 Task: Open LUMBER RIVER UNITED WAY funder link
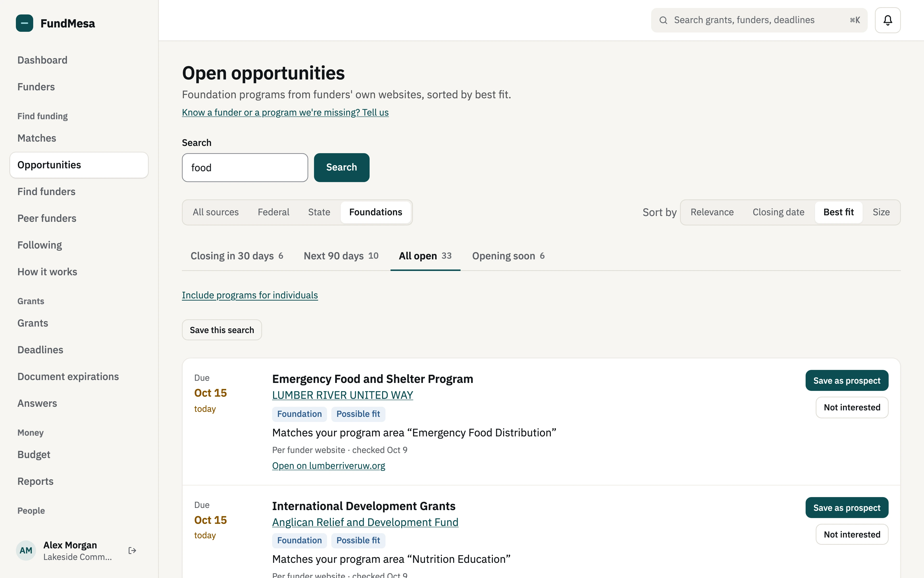(342, 395)
